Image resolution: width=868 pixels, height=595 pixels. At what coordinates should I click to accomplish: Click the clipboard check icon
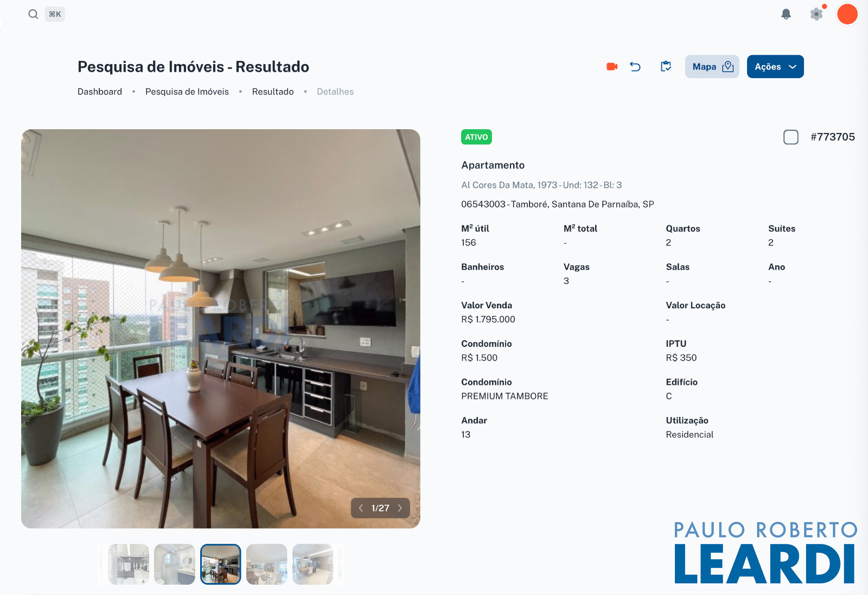point(666,66)
